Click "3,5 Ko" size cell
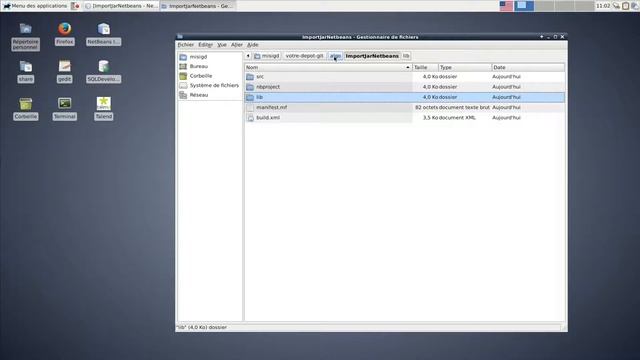 (x=430, y=118)
